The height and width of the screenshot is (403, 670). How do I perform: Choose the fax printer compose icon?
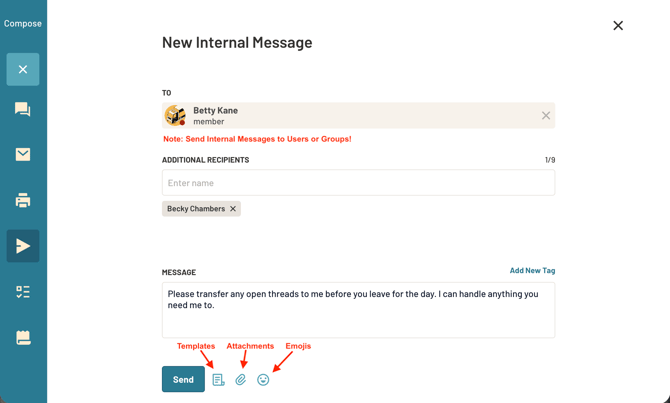click(23, 200)
